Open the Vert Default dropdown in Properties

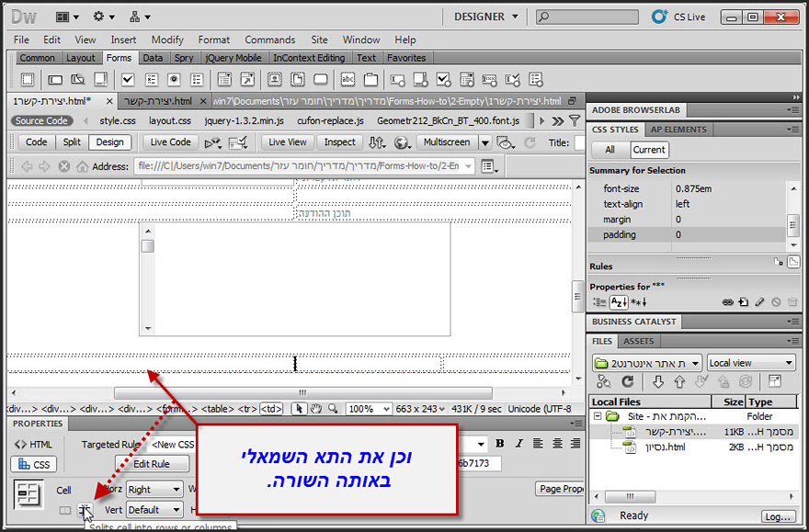(153, 509)
